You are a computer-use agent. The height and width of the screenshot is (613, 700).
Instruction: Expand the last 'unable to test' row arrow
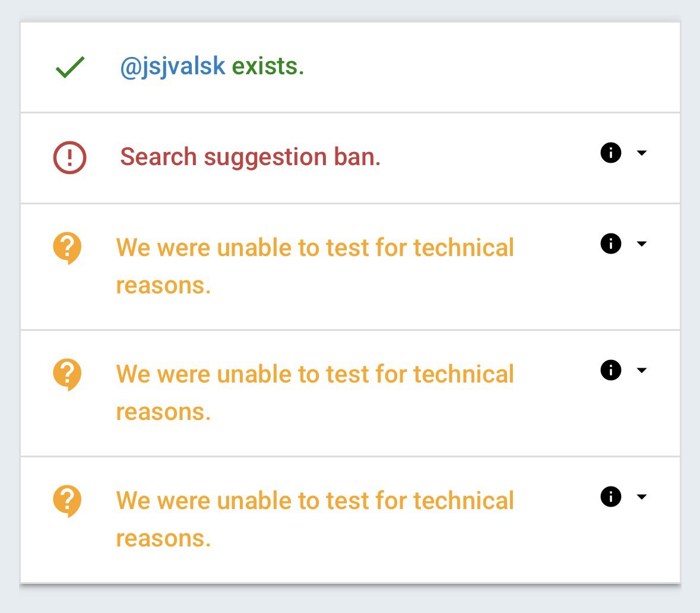641,497
